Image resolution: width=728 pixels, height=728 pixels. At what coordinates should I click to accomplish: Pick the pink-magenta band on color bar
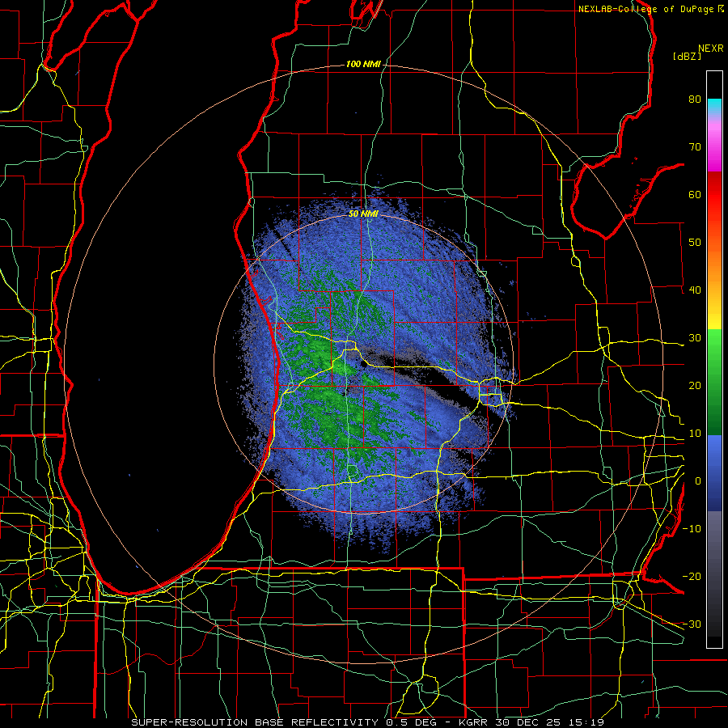[x=714, y=144]
